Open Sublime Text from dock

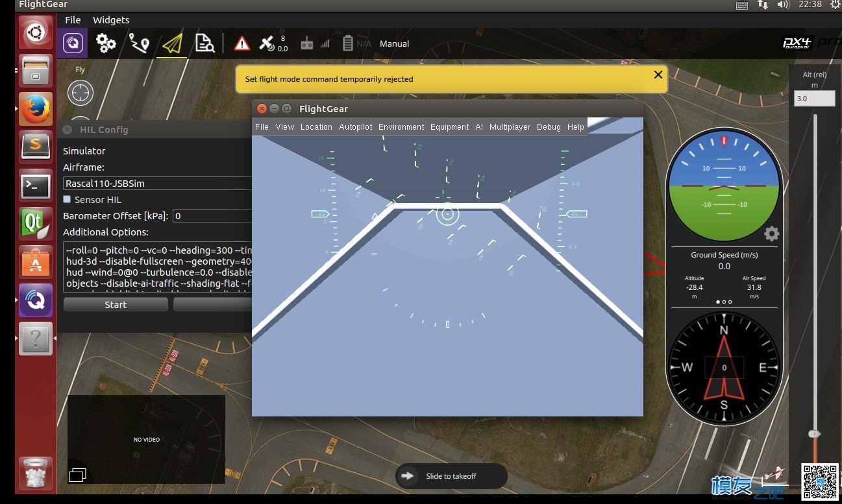[x=36, y=147]
